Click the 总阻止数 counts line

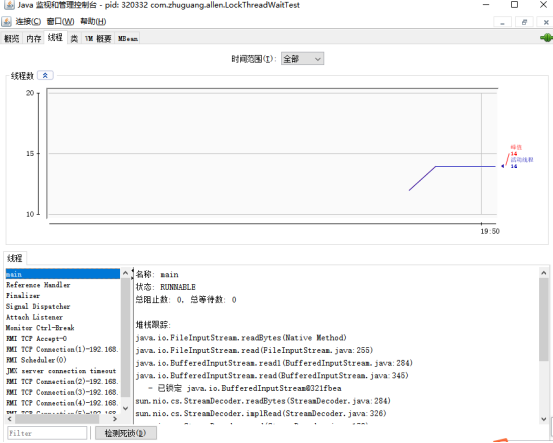coord(186,300)
